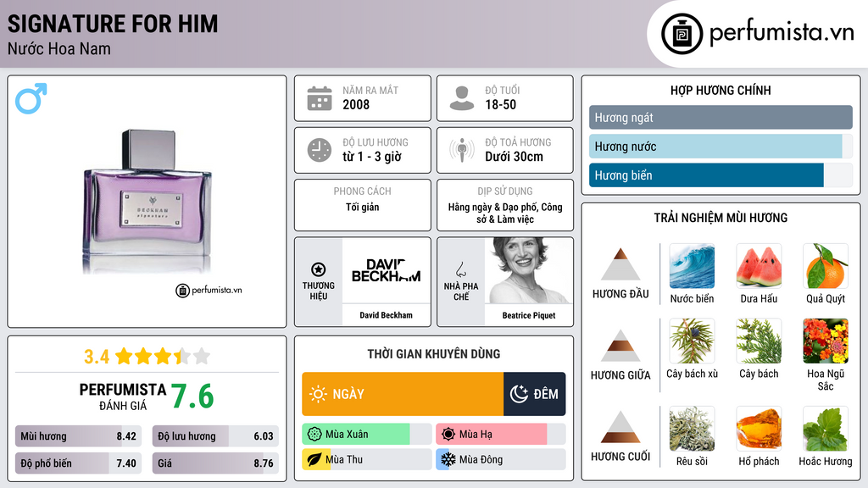
Task: Click the clock icon beside Độ lưu hương
Action: [320, 150]
